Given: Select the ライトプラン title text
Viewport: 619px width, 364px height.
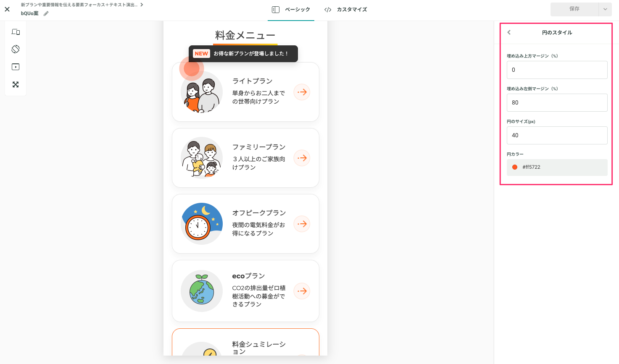Looking at the screenshot, I should click(253, 81).
